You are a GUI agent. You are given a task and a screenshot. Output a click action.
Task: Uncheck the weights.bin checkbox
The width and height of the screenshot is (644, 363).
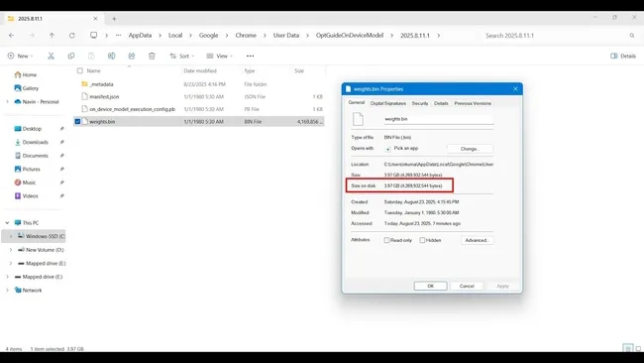77,122
